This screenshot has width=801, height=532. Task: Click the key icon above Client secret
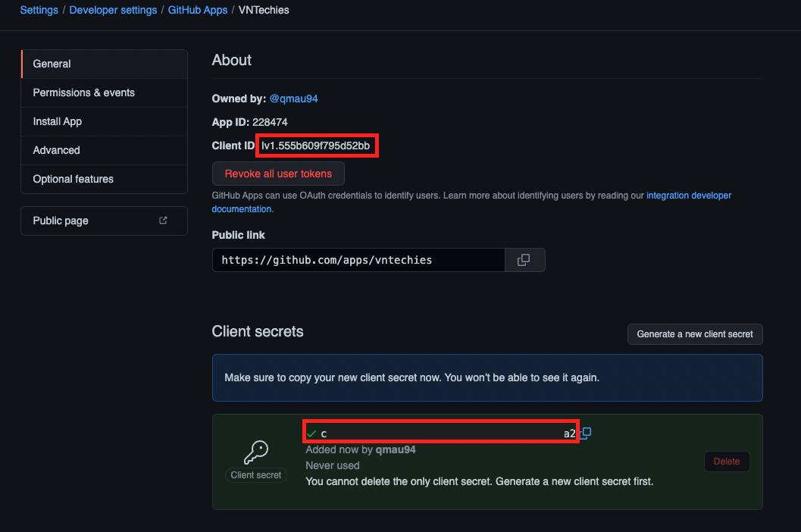pos(256,452)
